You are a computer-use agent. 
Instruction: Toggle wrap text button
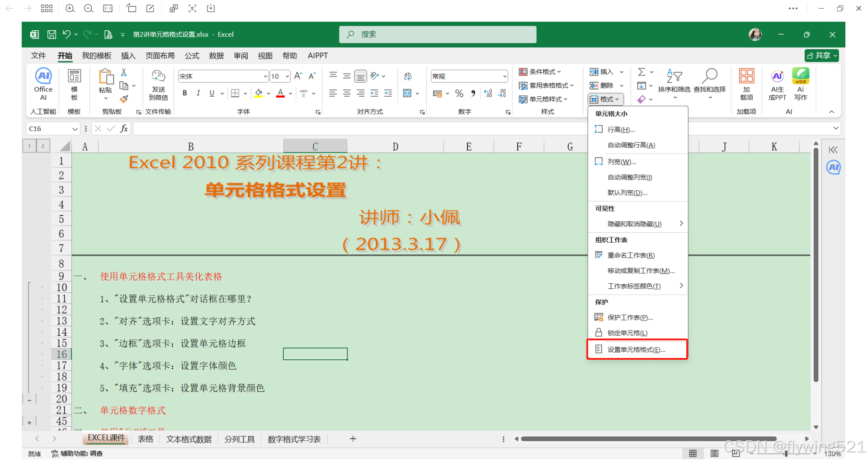point(408,76)
